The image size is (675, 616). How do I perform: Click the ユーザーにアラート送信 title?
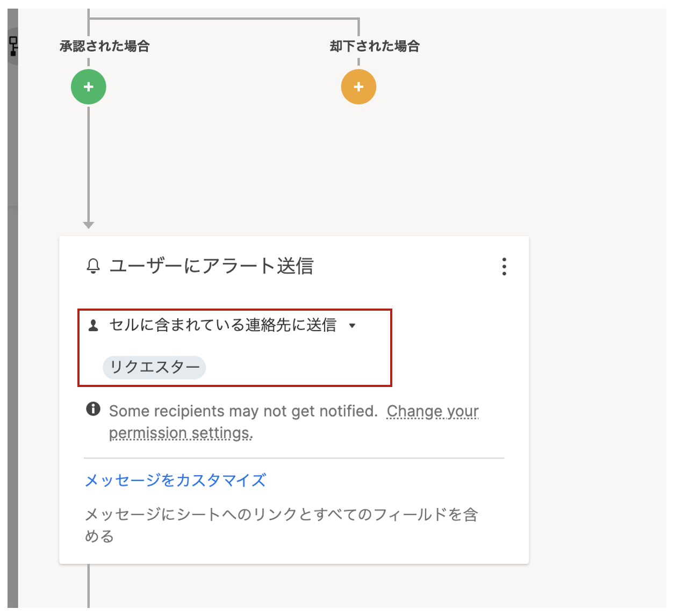[211, 266]
